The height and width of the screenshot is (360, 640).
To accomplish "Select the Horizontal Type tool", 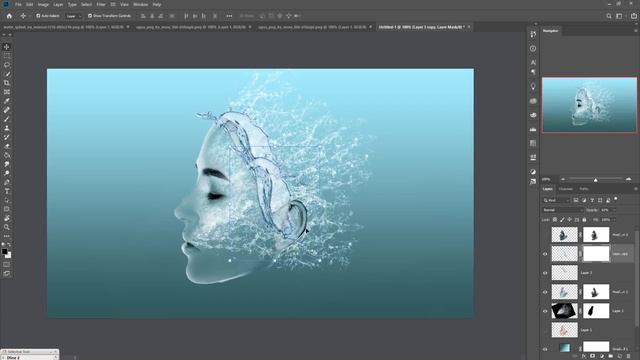I will pyautogui.click(x=7, y=191).
